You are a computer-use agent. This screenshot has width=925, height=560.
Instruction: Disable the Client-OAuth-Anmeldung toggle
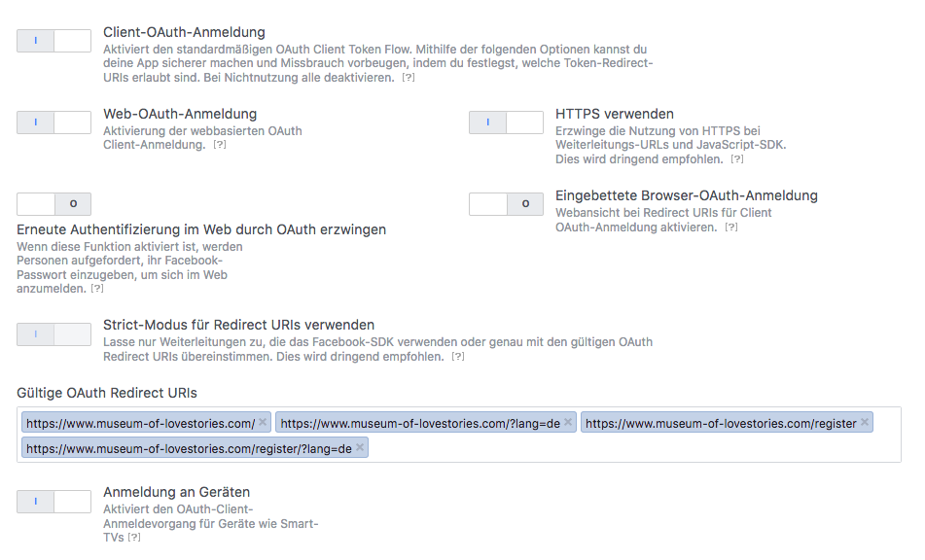tap(53, 40)
